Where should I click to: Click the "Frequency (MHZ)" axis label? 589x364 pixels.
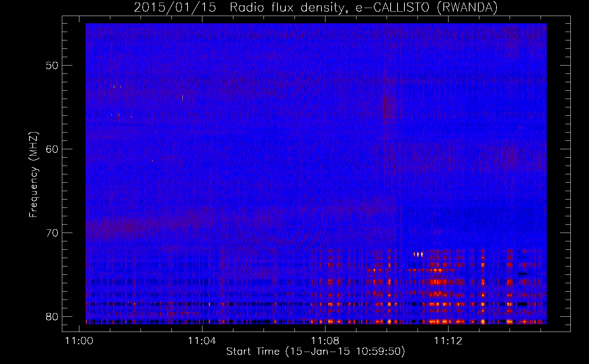click(x=33, y=175)
